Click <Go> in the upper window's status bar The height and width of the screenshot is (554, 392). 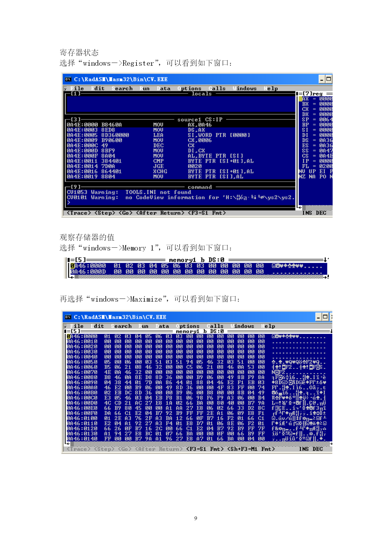[126, 213]
